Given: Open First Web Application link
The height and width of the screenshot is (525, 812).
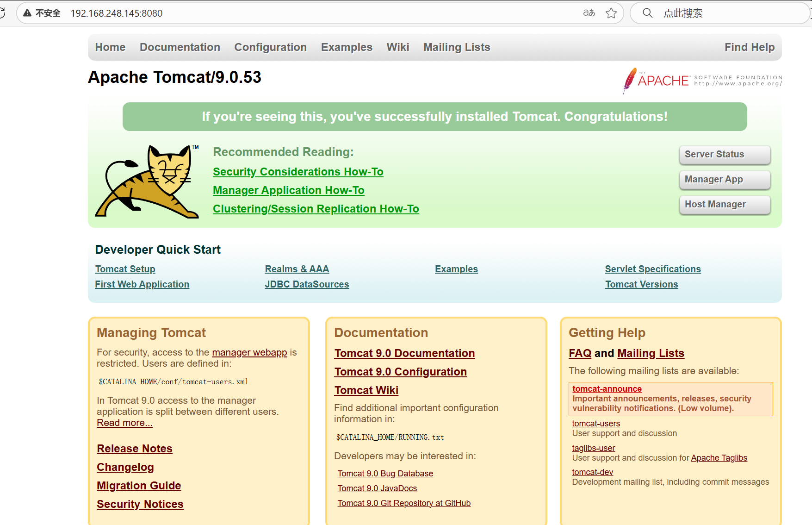Looking at the screenshot, I should (142, 284).
